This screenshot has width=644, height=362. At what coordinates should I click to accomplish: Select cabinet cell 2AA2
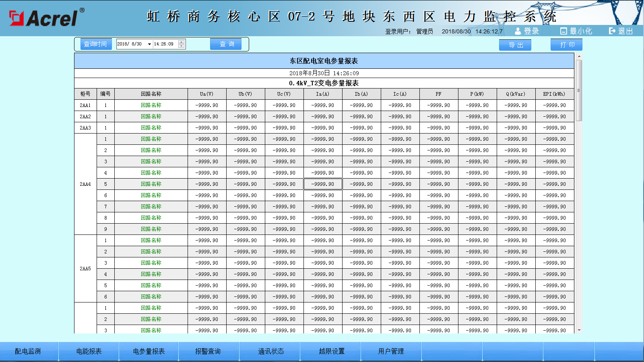(85, 117)
